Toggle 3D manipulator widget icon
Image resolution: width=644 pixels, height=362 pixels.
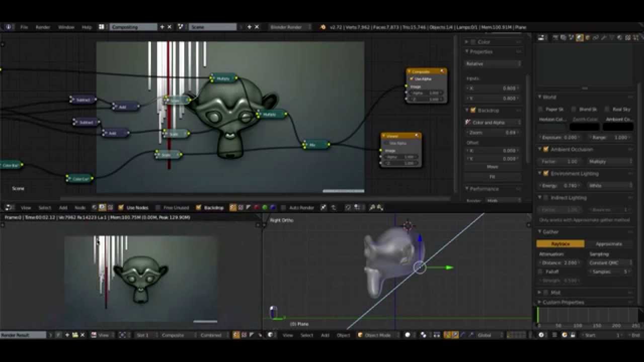[447, 335]
